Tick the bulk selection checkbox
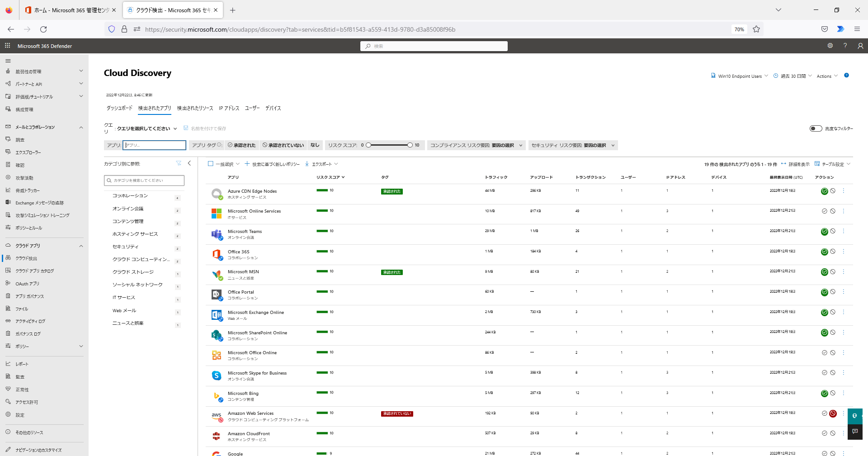Image resolution: width=868 pixels, height=456 pixels. [210, 164]
